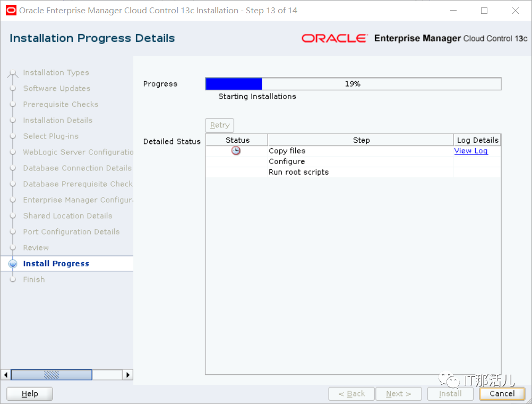Viewport: 532px width, 404px height.
Task: Select Software Updates step
Action: pos(57,89)
